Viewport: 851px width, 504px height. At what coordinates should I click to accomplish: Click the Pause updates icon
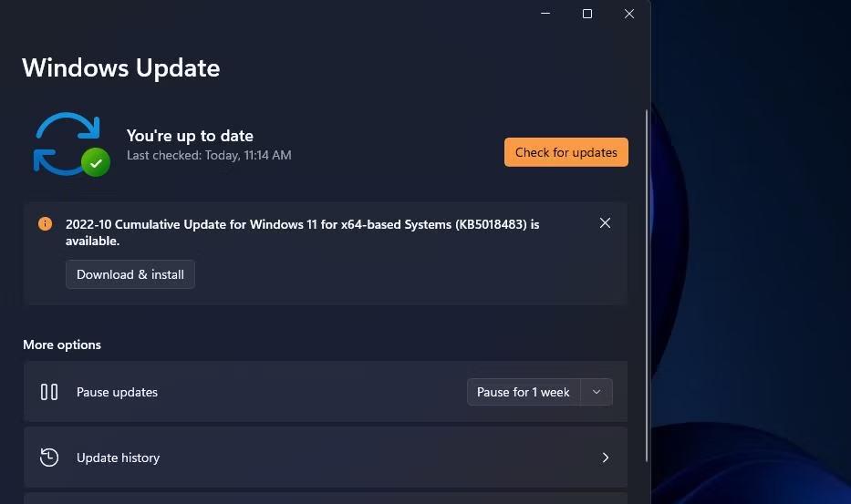(49, 392)
